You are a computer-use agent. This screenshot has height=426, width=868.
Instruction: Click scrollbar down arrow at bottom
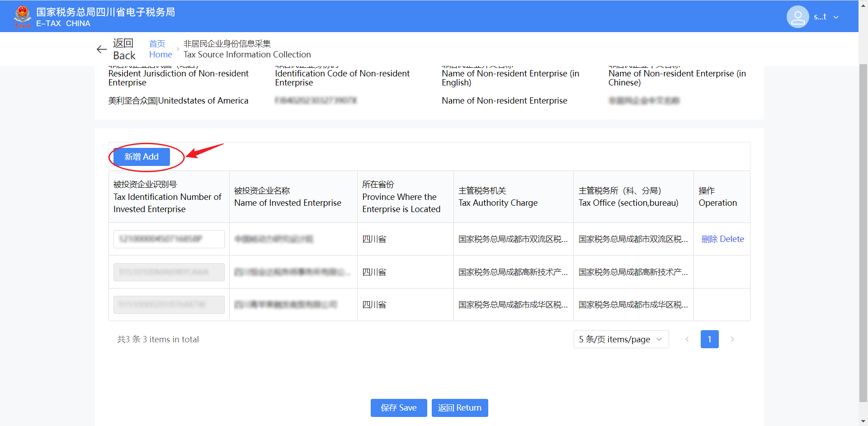click(863, 421)
